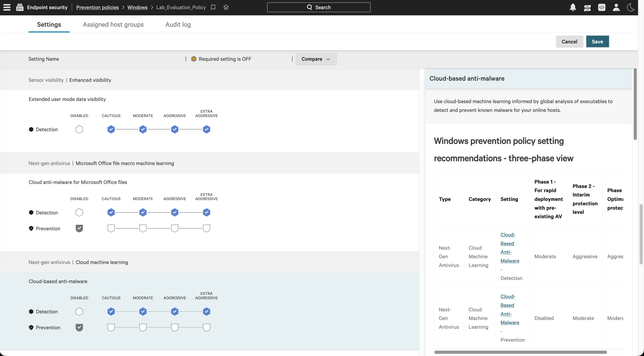
Task: Bookmark this Lab_Evaluation_Policy page
Action: coord(213,7)
